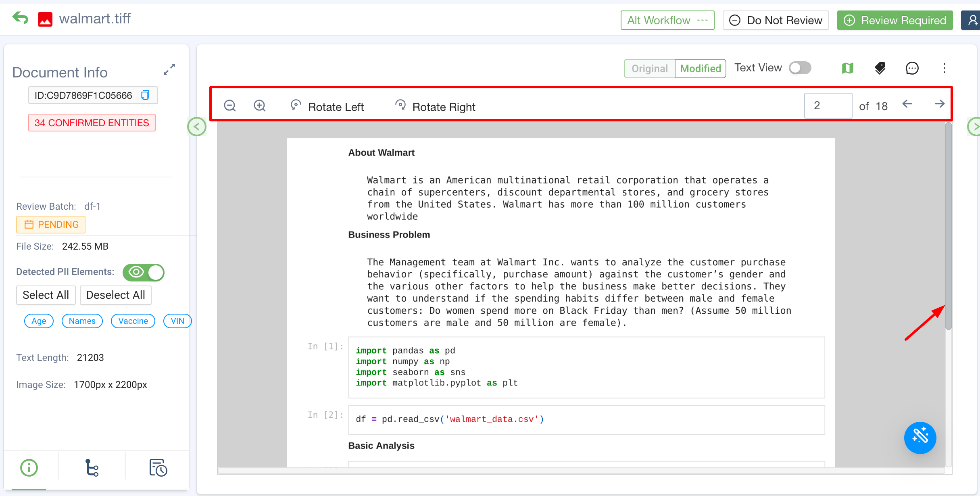Toggle Detected PII Elements visibility
980x496 pixels.
[x=144, y=272]
